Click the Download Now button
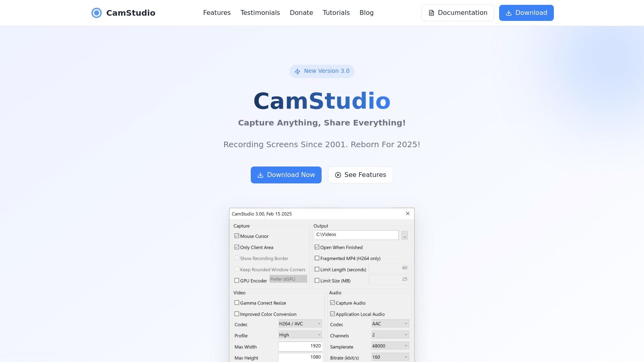This screenshot has height=362, width=644. [x=286, y=175]
